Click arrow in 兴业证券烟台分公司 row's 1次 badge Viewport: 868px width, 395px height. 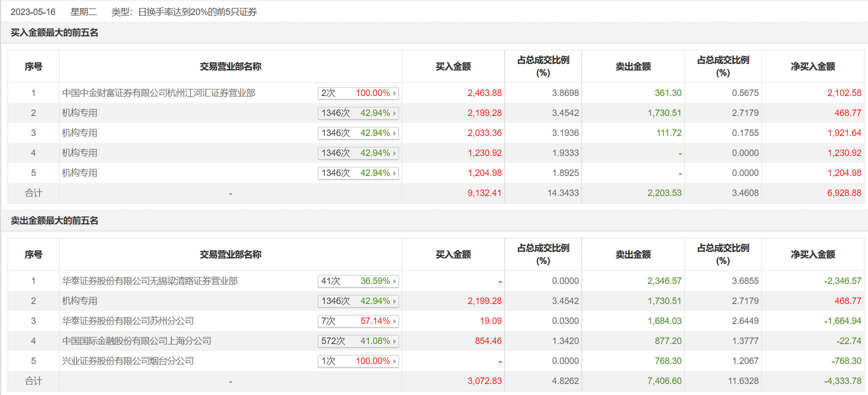pyautogui.click(x=394, y=361)
